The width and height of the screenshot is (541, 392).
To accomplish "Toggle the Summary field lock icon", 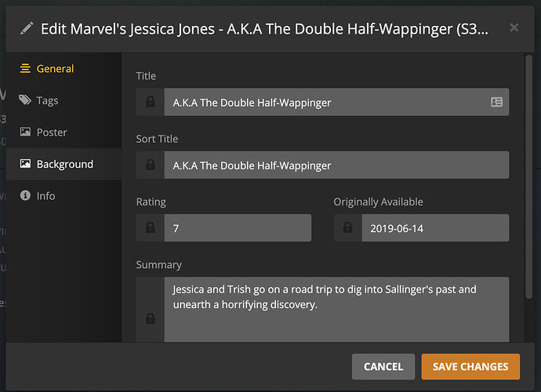I will pos(150,318).
